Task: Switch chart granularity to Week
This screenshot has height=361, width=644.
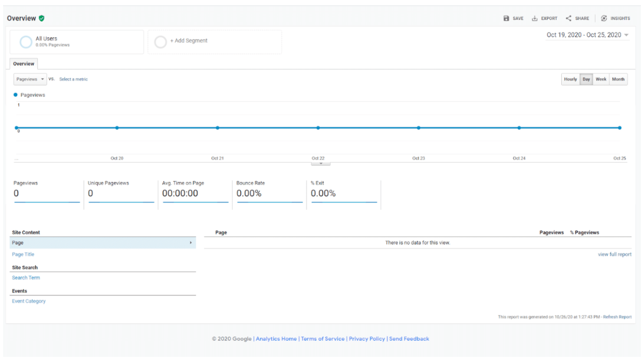Action: coord(601,79)
